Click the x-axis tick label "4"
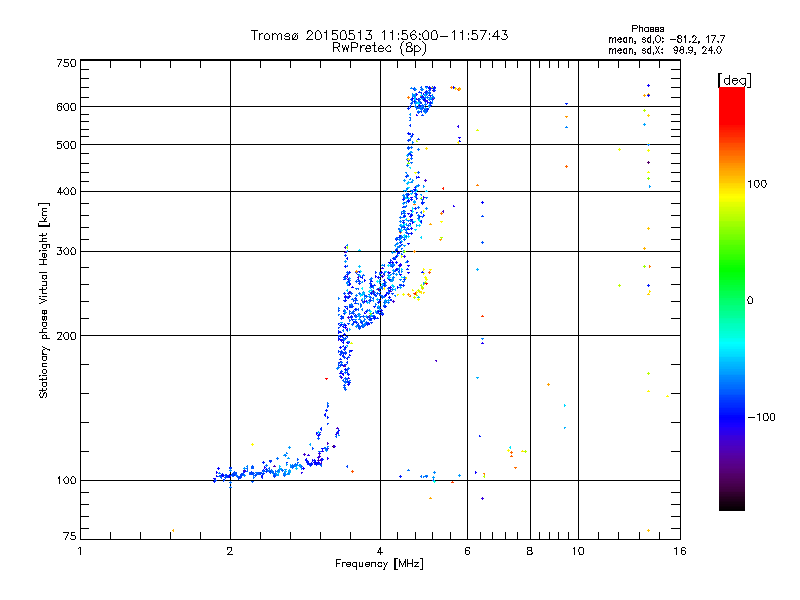Viewport: 800px width, 600px height. pos(380,551)
